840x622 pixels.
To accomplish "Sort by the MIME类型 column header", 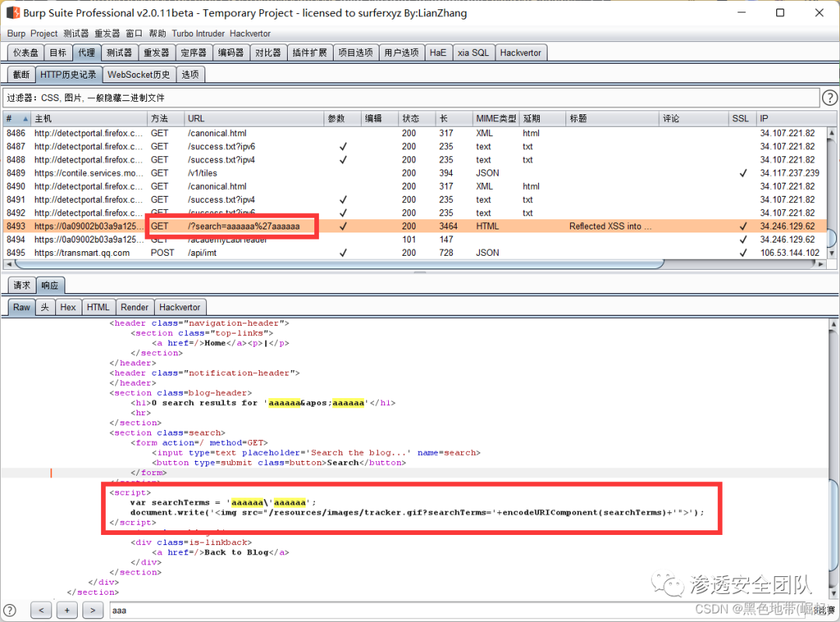I will [496, 118].
